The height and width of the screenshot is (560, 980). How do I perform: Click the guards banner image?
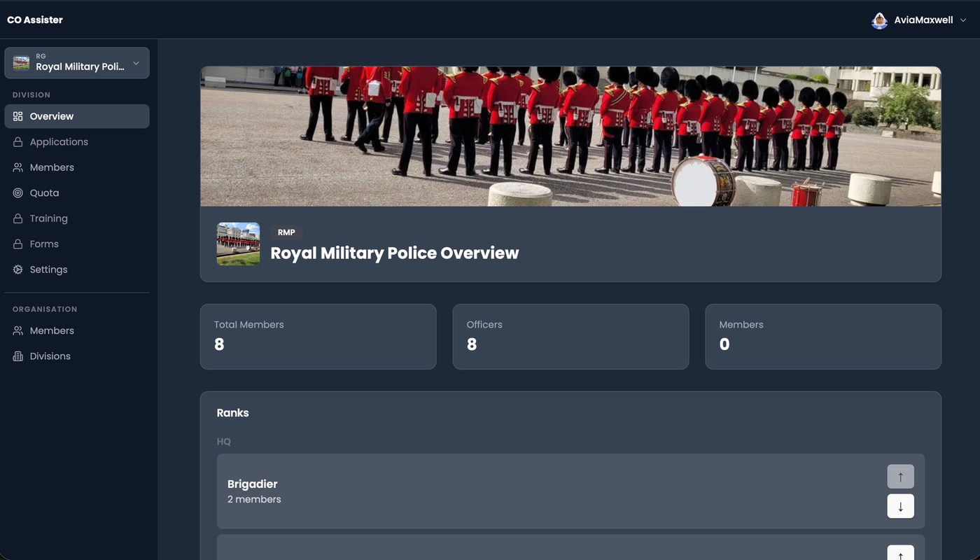(x=570, y=136)
